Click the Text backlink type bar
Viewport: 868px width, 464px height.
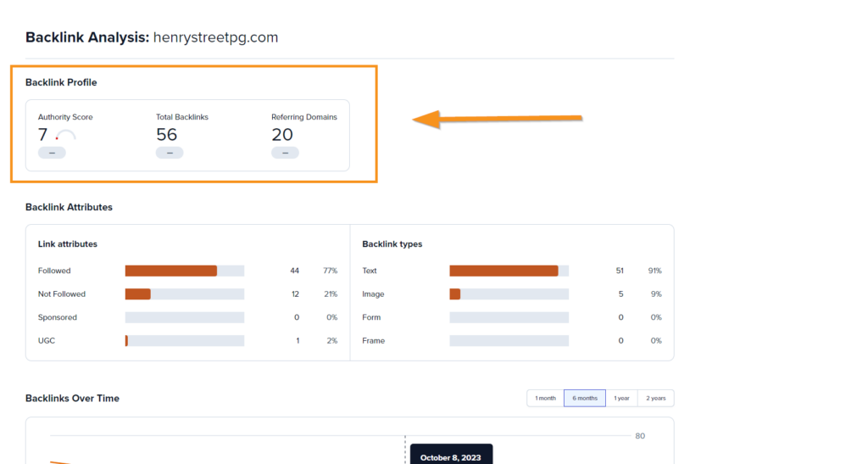(509, 271)
